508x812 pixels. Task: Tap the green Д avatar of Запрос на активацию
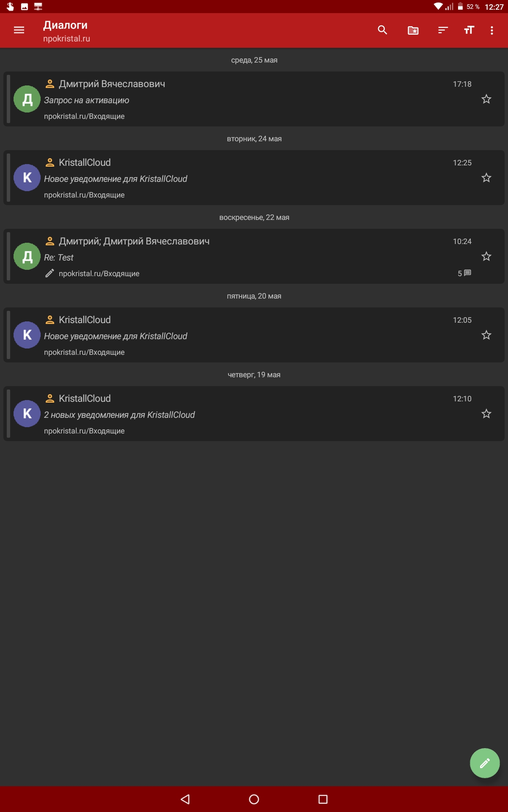coord(27,99)
